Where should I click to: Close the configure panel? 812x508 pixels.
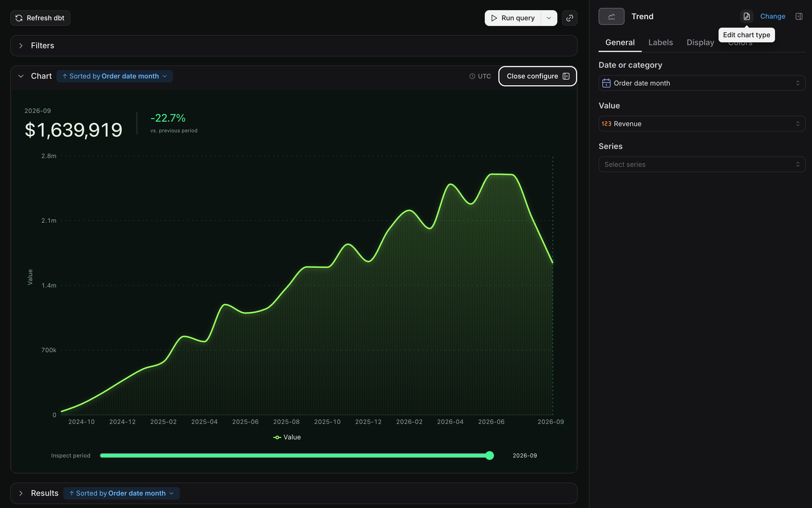click(x=538, y=76)
